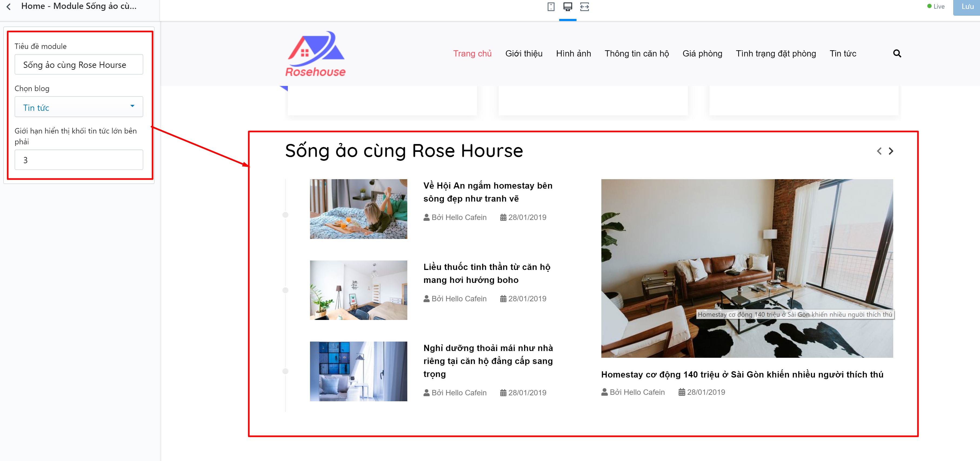The width and height of the screenshot is (980, 461).
Task: Select the desktop preview icon
Action: pos(568,7)
